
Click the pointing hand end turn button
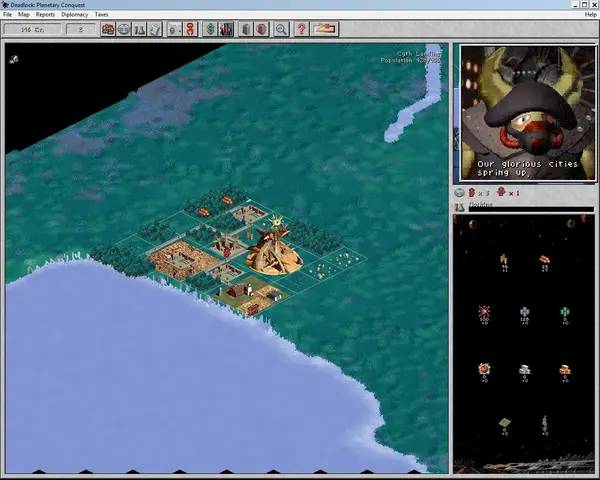pyautogui.click(x=324, y=29)
